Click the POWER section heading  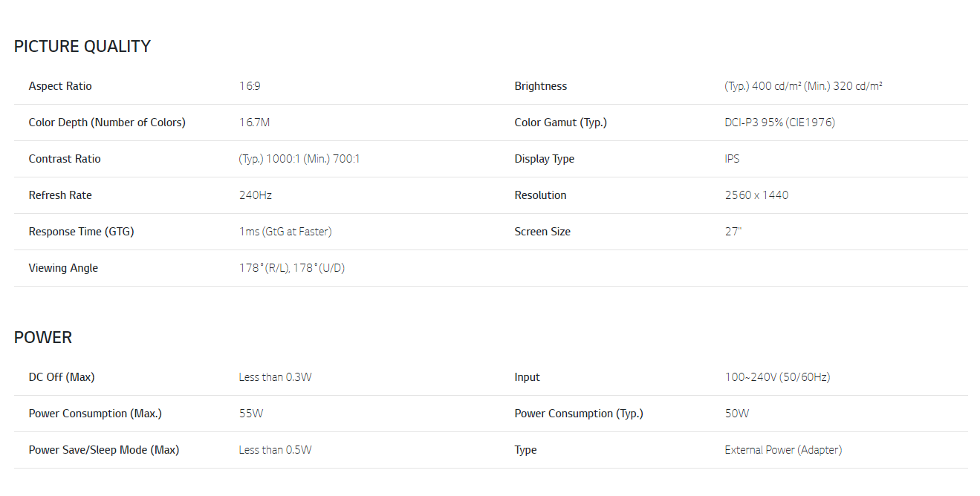(43, 337)
